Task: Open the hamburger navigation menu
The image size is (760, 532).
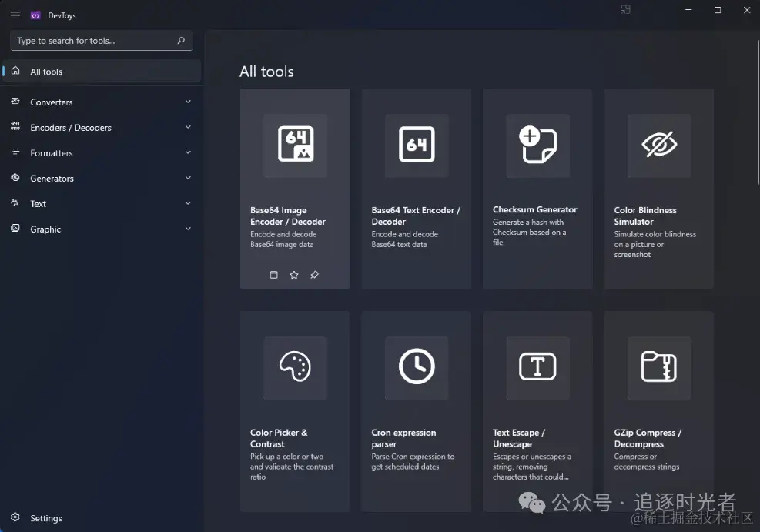Action: [15, 15]
